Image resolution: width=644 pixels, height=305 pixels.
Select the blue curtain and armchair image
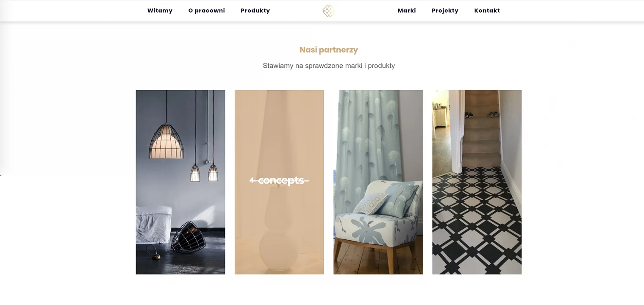(x=378, y=182)
